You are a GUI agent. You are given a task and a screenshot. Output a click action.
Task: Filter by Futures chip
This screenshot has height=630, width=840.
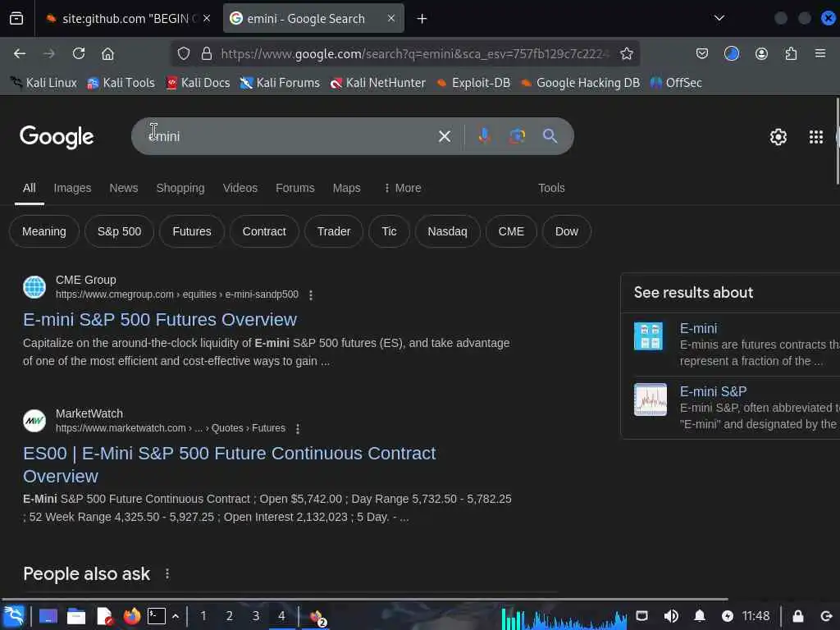(192, 231)
